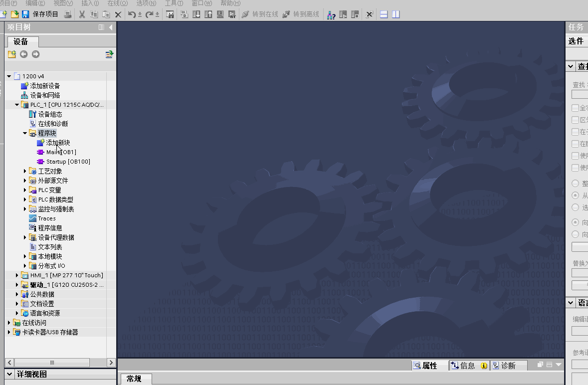Navigate back in the project tree toolbar
This screenshot has height=385, width=588.
pyautogui.click(x=23, y=54)
